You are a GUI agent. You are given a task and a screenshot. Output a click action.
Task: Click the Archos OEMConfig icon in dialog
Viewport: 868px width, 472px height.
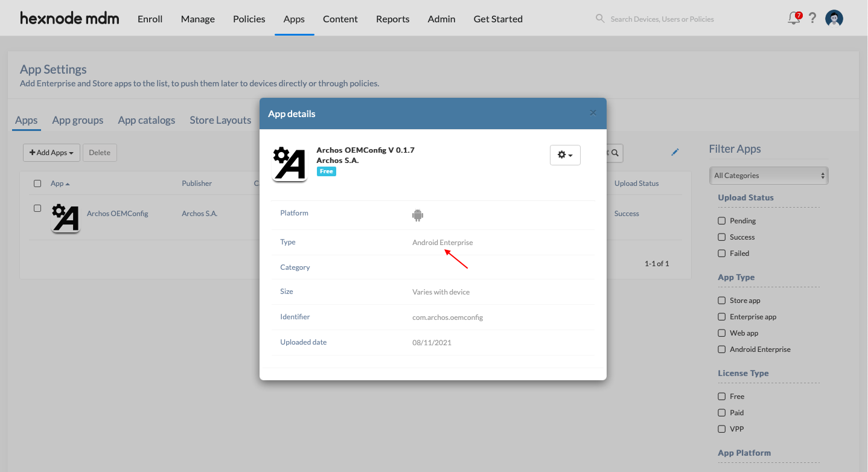click(x=289, y=164)
